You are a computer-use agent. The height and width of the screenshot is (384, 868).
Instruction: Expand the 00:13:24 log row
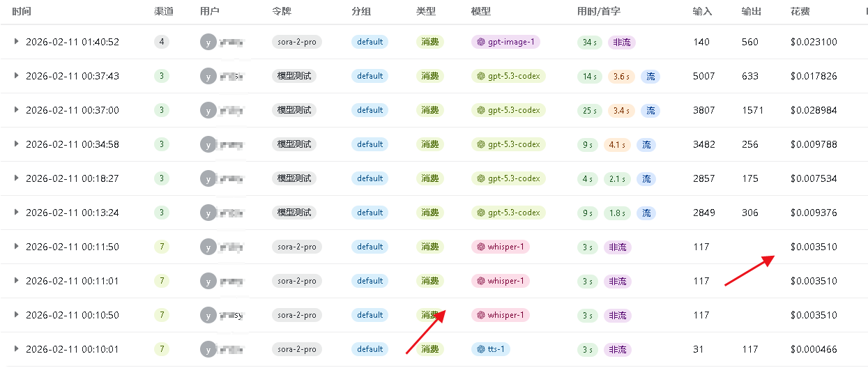tap(17, 213)
